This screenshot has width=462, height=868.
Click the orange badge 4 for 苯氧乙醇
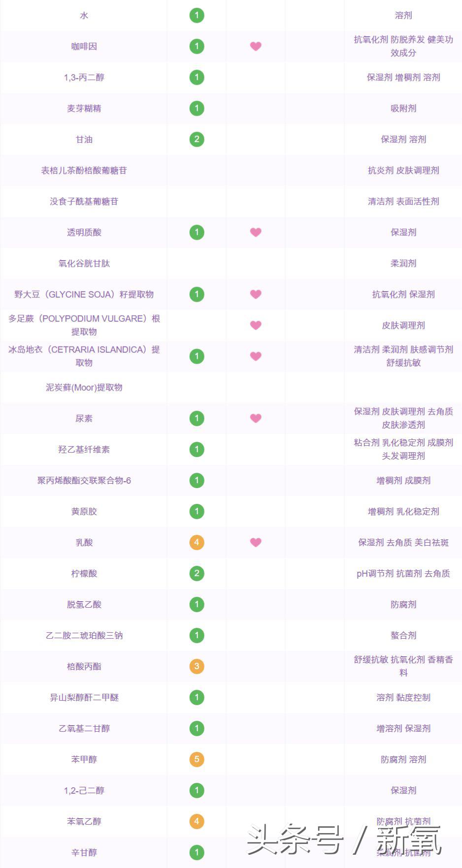(x=197, y=821)
